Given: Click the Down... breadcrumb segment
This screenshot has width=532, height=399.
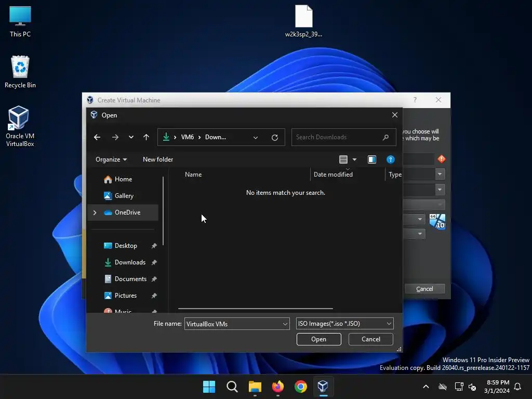Looking at the screenshot, I should [x=216, y=137].
